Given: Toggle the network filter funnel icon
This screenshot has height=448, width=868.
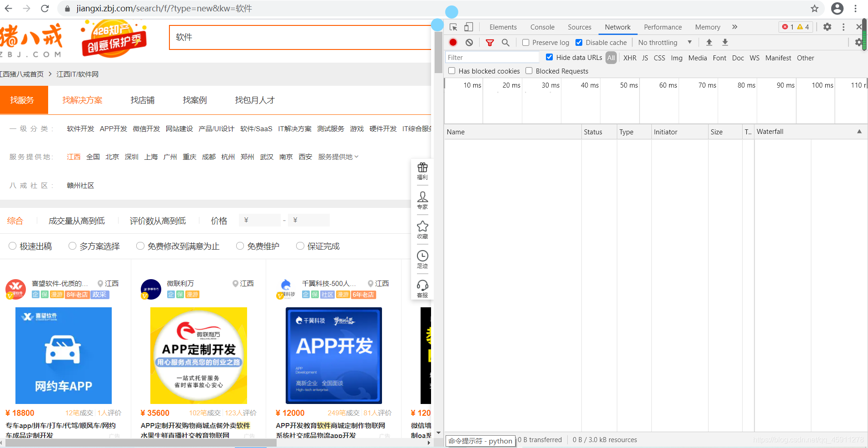Looking at the screenshot, I should [490, 42].
